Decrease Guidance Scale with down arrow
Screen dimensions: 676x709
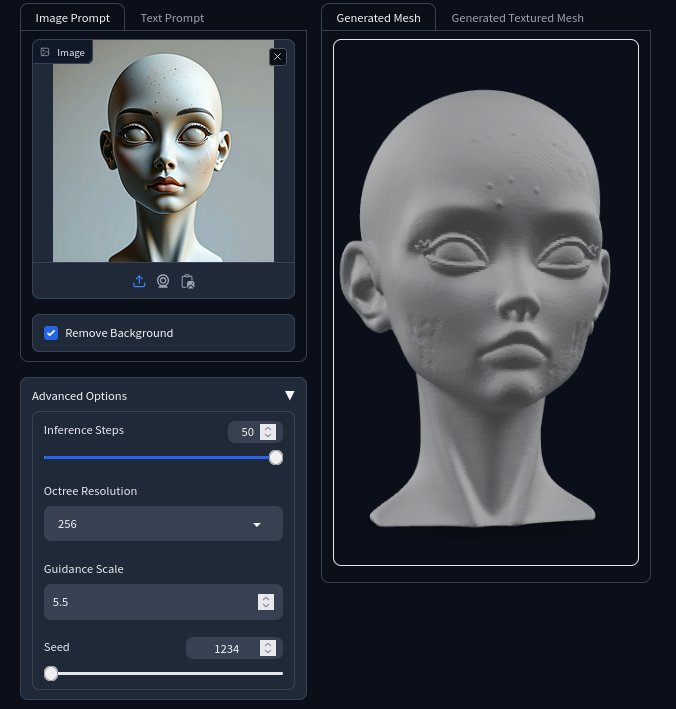(266, 606)
